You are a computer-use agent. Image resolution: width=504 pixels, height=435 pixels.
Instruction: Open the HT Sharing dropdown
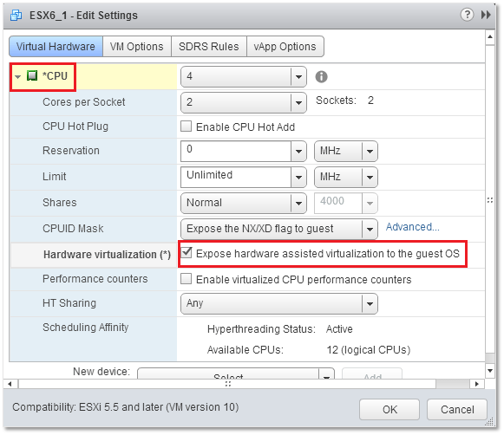279,303
